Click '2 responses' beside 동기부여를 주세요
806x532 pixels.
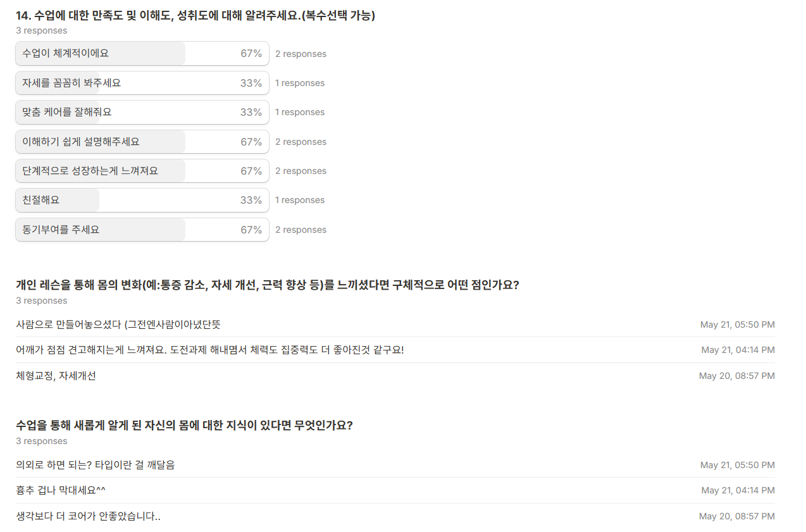coord(301,230)
